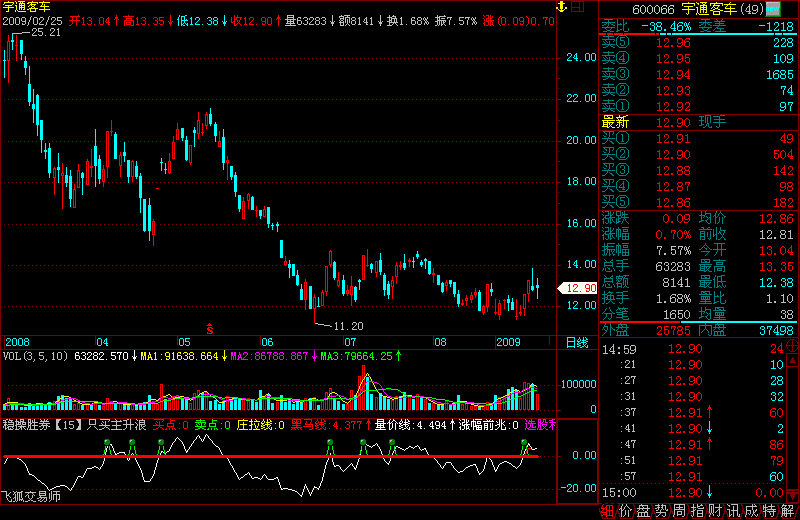Click the 05 month label on time axis

[x=184, y=342]
